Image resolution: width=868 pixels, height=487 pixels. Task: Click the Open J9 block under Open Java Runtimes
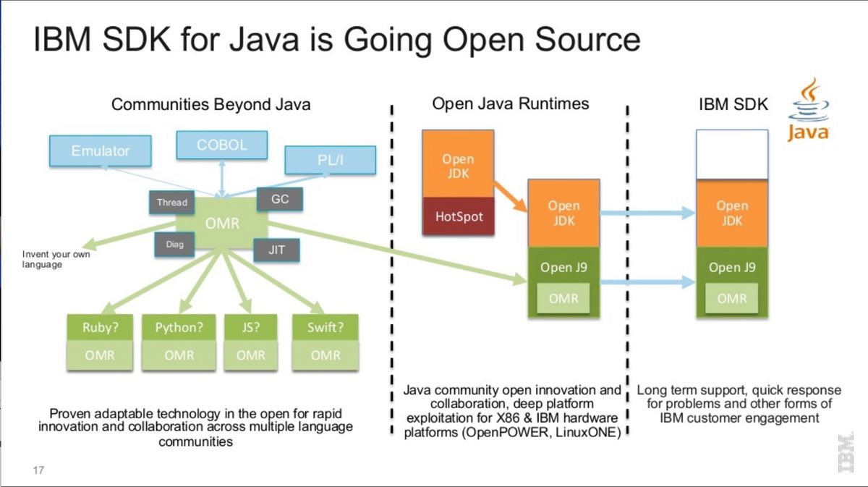pyautogui.click(x=564, y=267)
